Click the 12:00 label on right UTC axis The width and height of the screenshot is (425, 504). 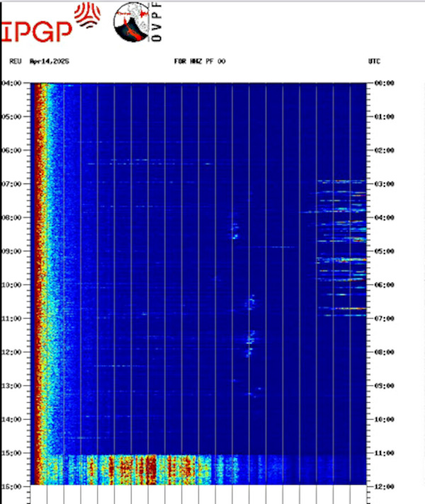click(x=383, y=486)
